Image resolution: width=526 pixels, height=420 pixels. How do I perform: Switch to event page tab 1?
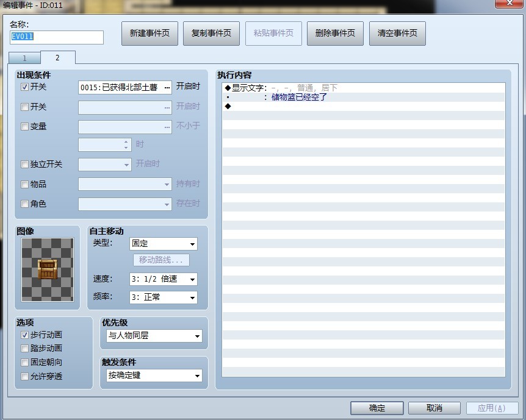(x=24, y=58)
